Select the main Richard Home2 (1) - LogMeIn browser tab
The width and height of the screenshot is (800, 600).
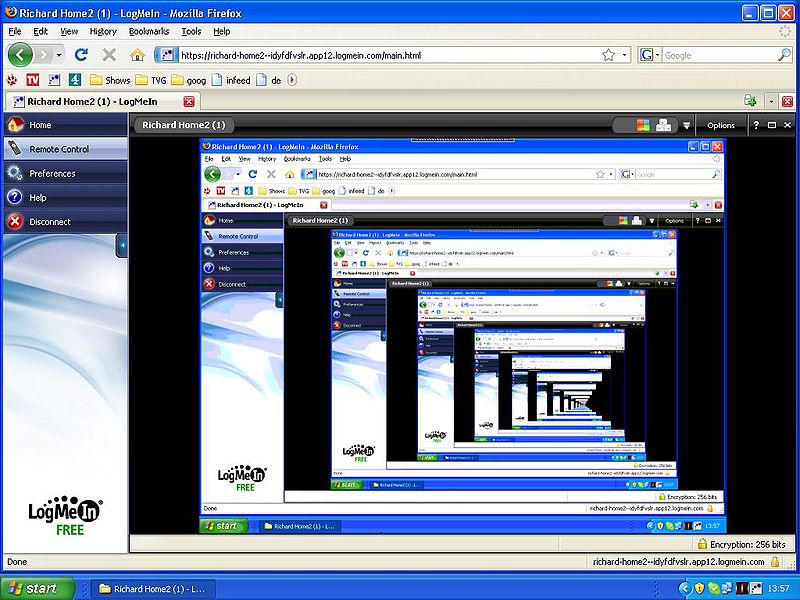pos(102,102)
